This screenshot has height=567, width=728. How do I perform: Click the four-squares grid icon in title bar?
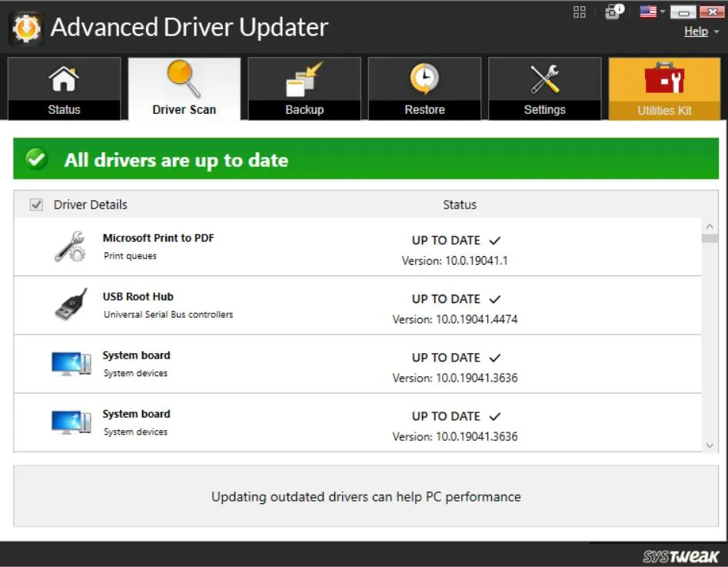tap(580, 12)
